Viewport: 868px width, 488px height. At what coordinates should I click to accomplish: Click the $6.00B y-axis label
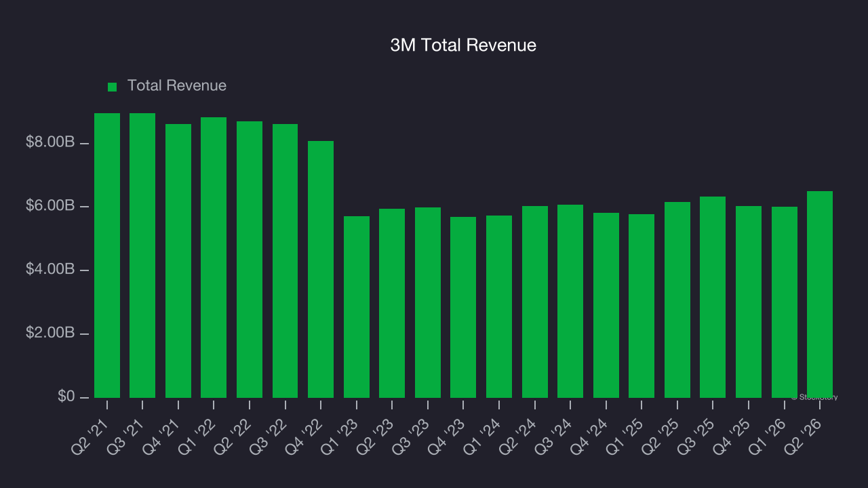[50, 205]
